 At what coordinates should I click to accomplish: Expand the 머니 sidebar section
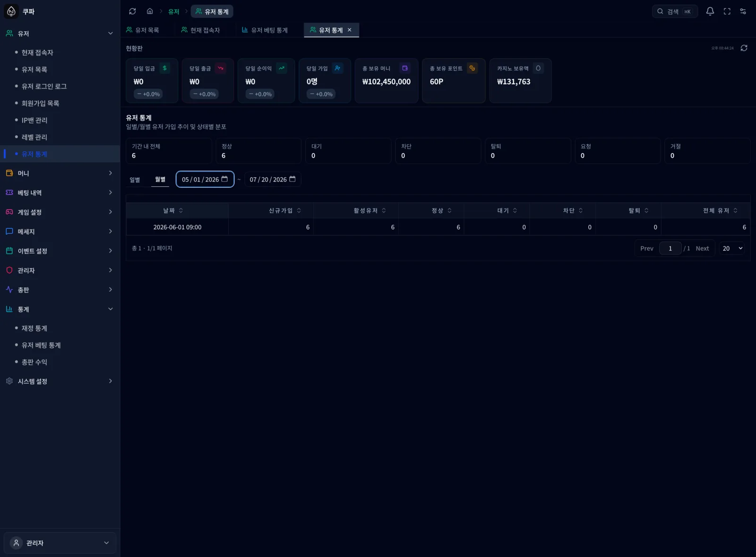tap(60, 173)
